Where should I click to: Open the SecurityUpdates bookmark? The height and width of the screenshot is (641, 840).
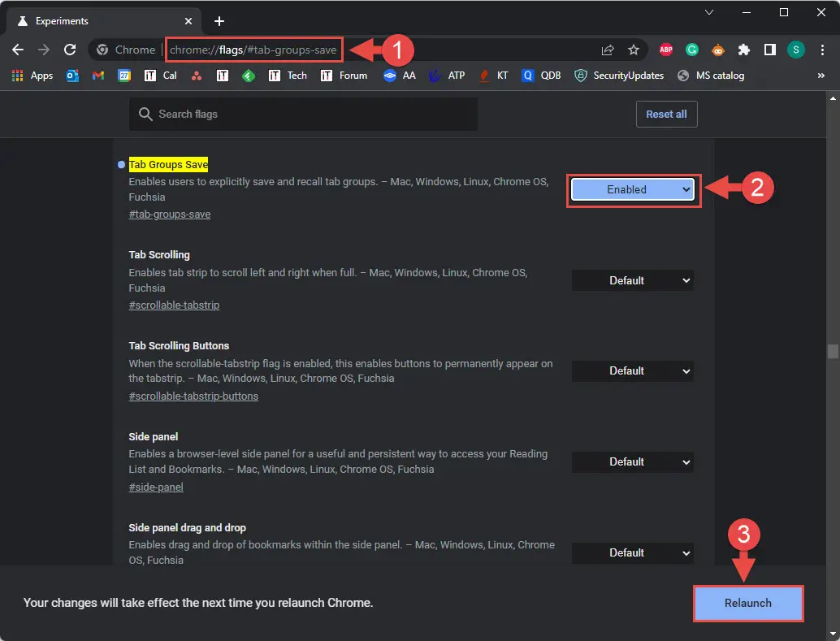[x=619, y=76]
